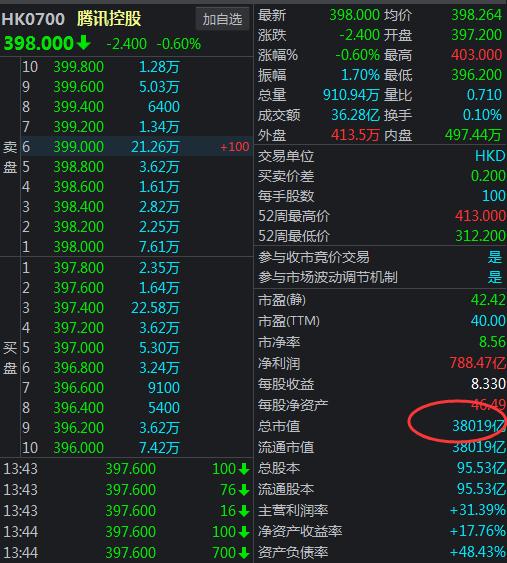This screenshot has height=563, width=507.
Task: Click the 交易单位 value HKD
Action: [x=490, y=156]
